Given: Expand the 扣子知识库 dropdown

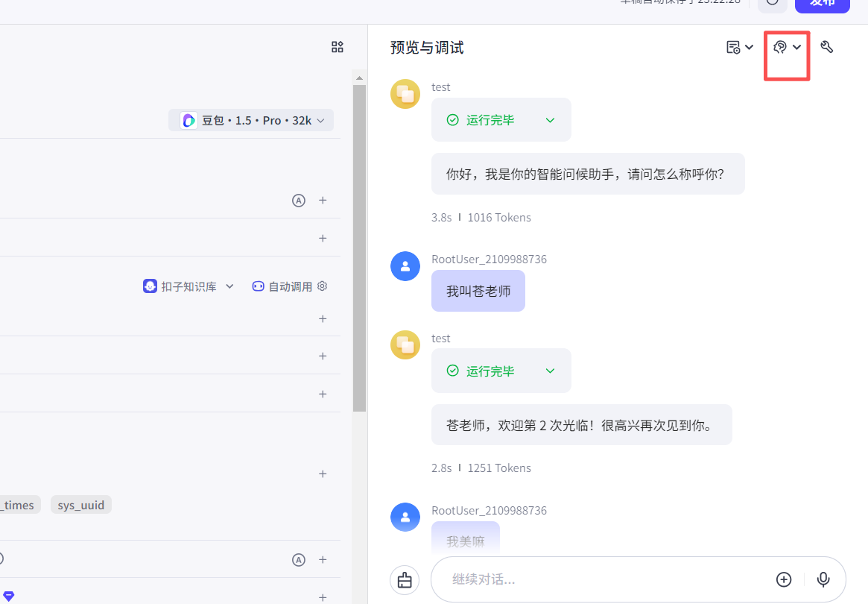Looking at the screenshot, I should pyautogui.click(x=229, y=286).
